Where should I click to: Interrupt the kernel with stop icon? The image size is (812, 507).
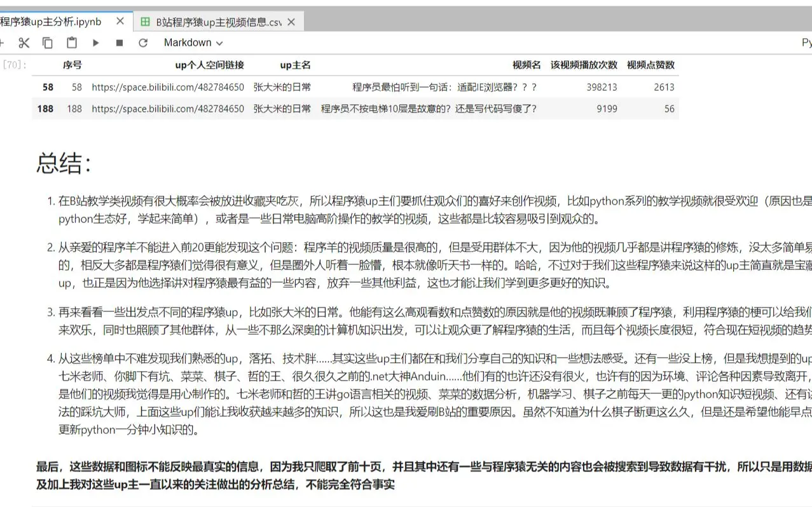(120, 43)
